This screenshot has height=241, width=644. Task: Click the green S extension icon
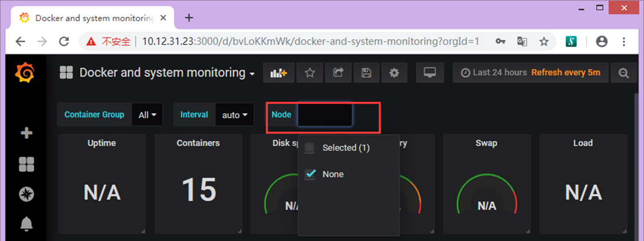click(572, 42)
